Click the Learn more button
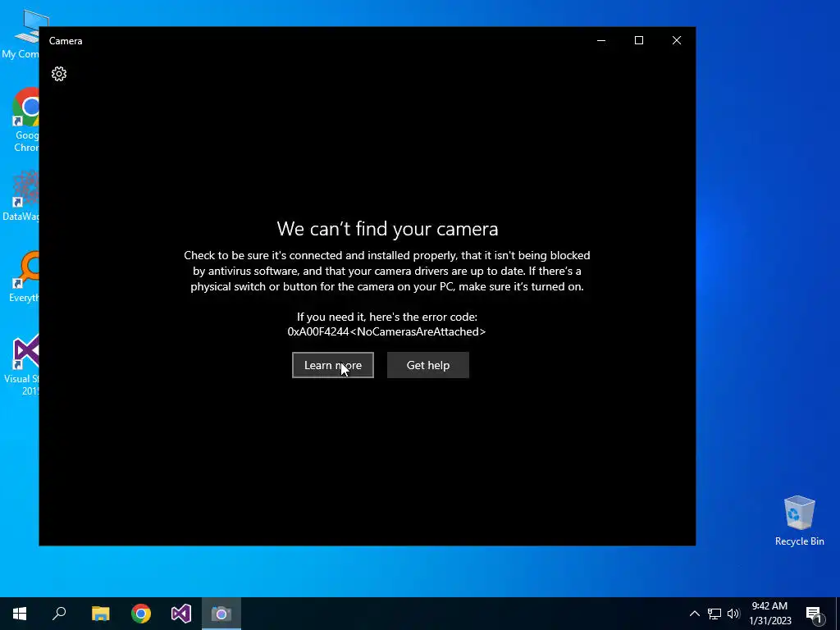Viewport: 840px width, 630px height. tap(333, 365)
